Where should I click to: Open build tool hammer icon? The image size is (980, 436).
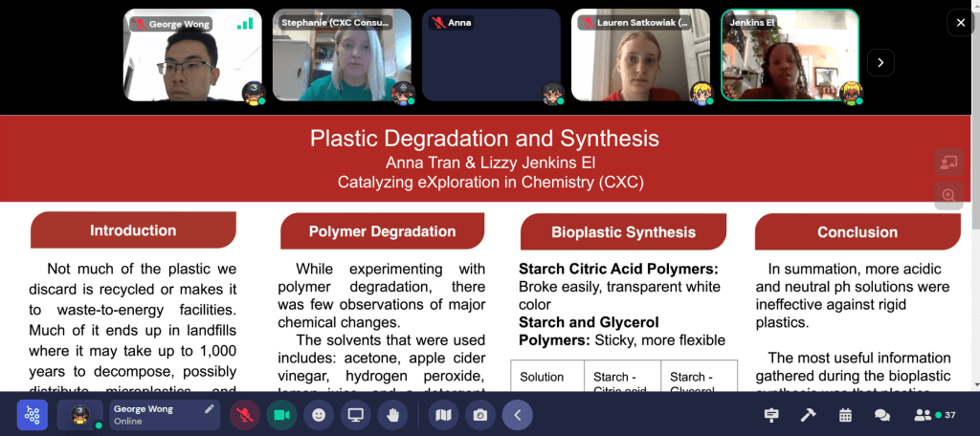[x=808, y=415]
